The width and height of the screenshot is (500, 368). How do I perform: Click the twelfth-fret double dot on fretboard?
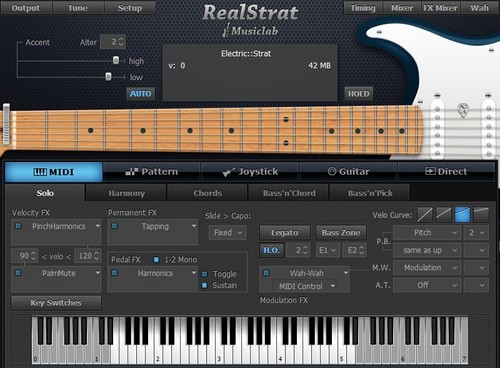point(286,131)
